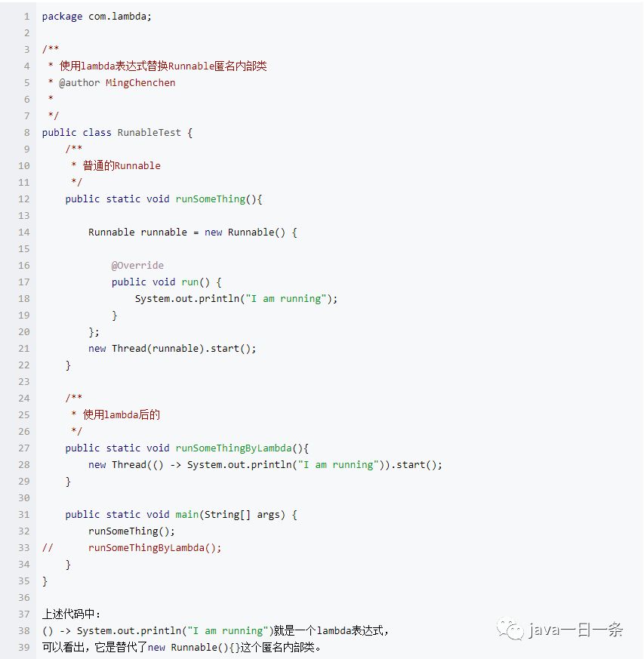The height and width of the screenshot is (659, 644).
Task: Click the runSomeThing() call on line 32
Action: click(x=131, y=531)
